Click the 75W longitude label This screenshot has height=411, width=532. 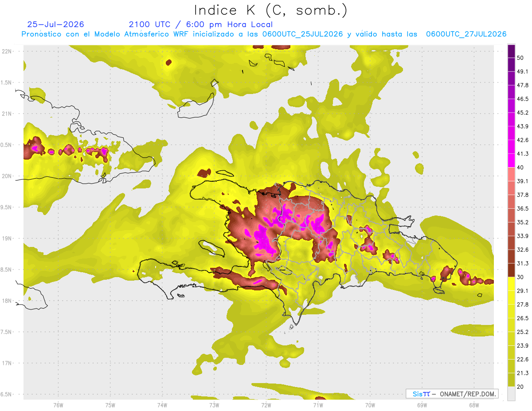(x=110, y=405)
